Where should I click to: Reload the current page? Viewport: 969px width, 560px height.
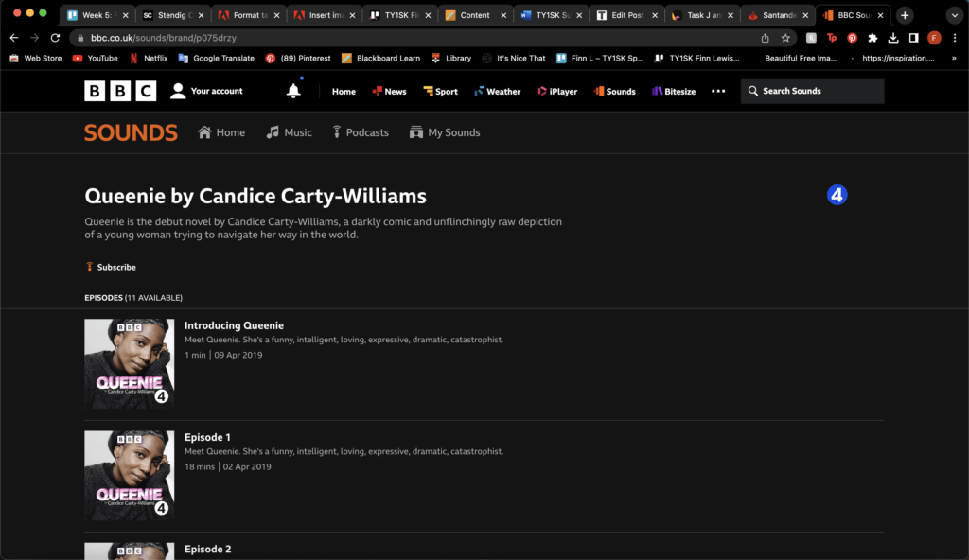click(x=55, y=38)
